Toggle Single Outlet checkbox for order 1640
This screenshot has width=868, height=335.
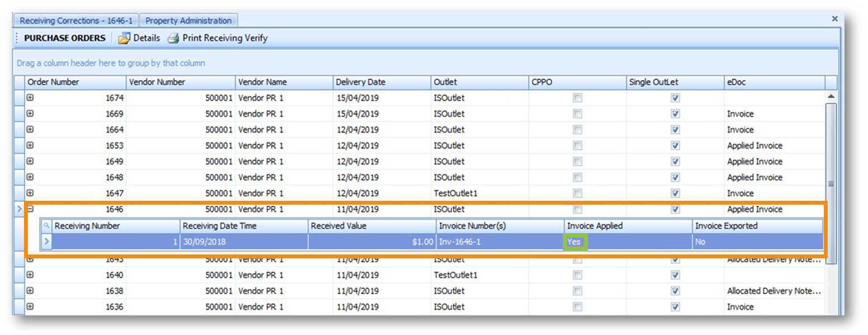675,275
